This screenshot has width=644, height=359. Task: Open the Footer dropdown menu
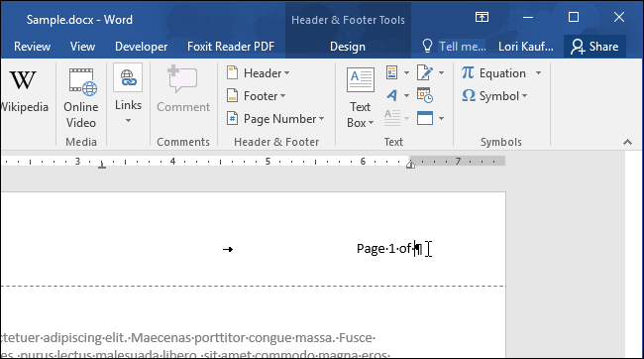[257, 96]
